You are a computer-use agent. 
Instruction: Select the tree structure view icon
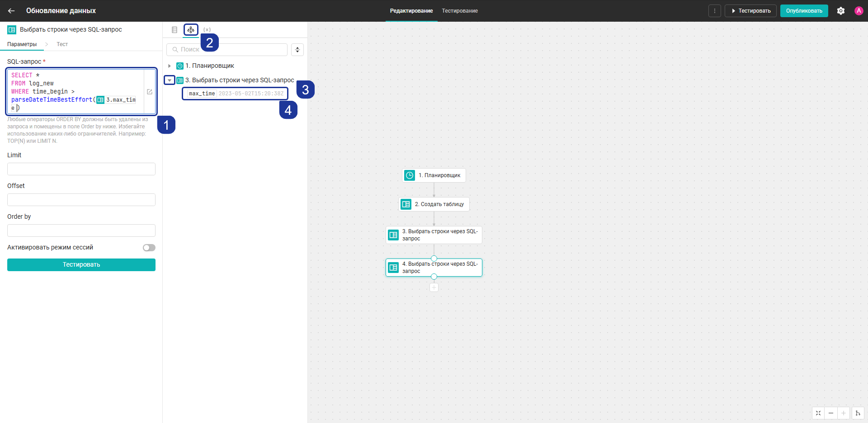click(x=191, y=30)
